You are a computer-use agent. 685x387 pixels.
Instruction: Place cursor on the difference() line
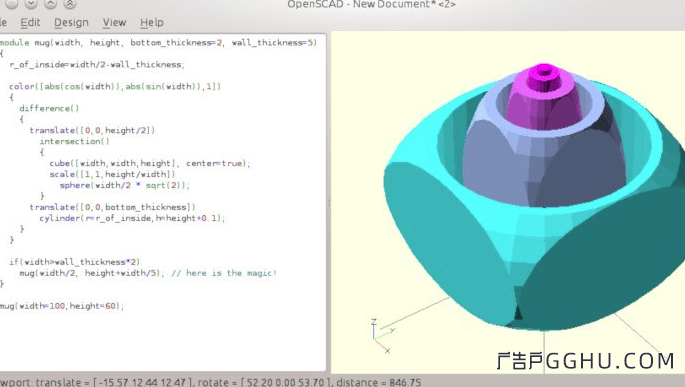[49, 108]
